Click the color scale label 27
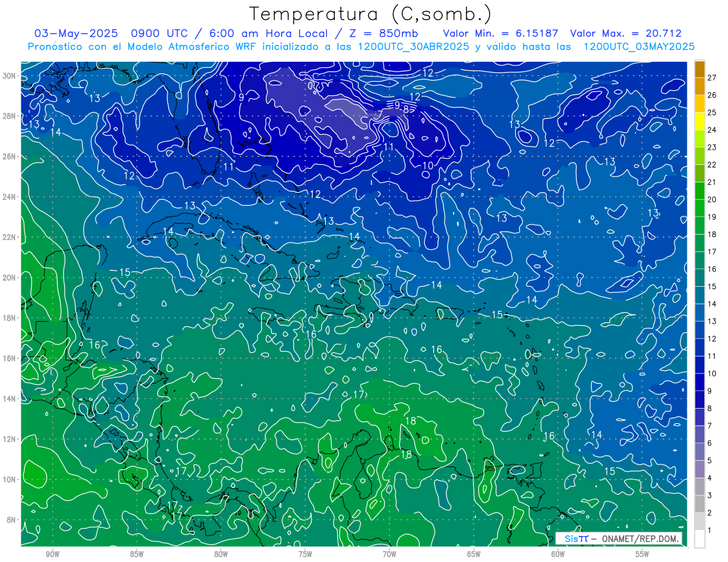This screenshot has width=728, height=562. (712, 78)
